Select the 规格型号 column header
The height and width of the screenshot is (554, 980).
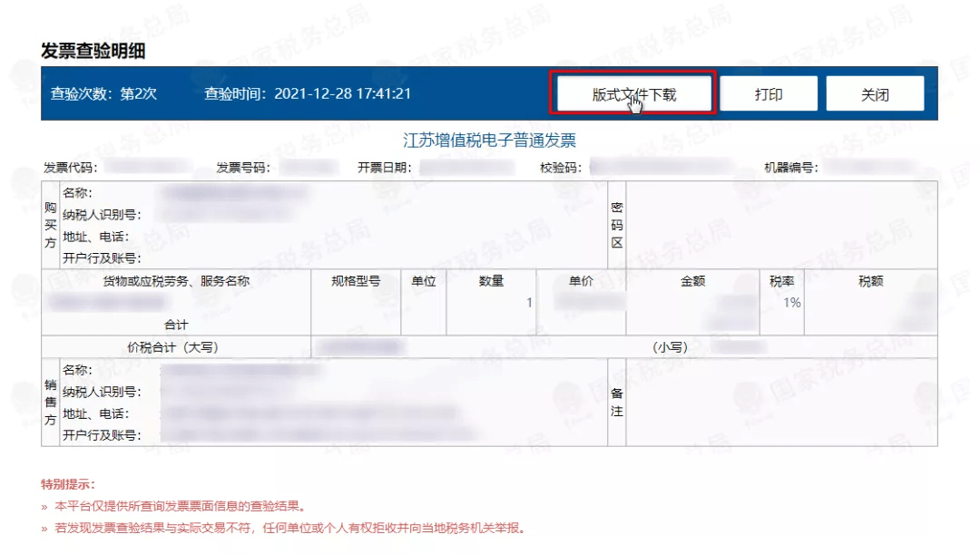(x=356, y=281)
